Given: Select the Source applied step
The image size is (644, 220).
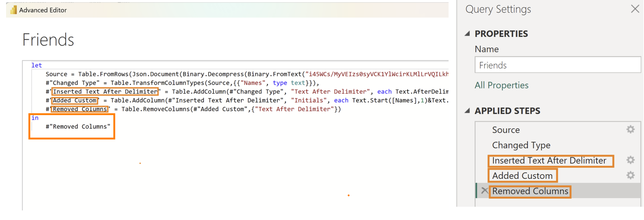Looking at the screenshot, I should [x=506, y=130].
